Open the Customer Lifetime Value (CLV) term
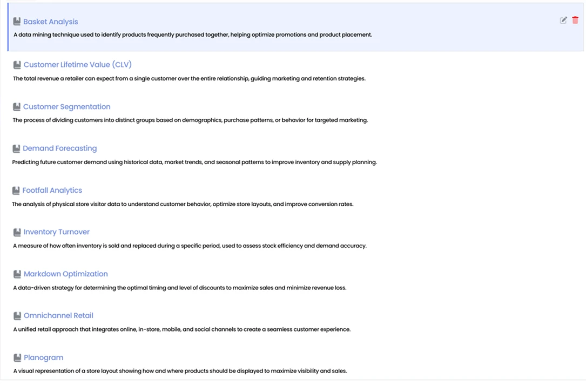586x392 pixels. pyautogui.click(x=77, y=65)
